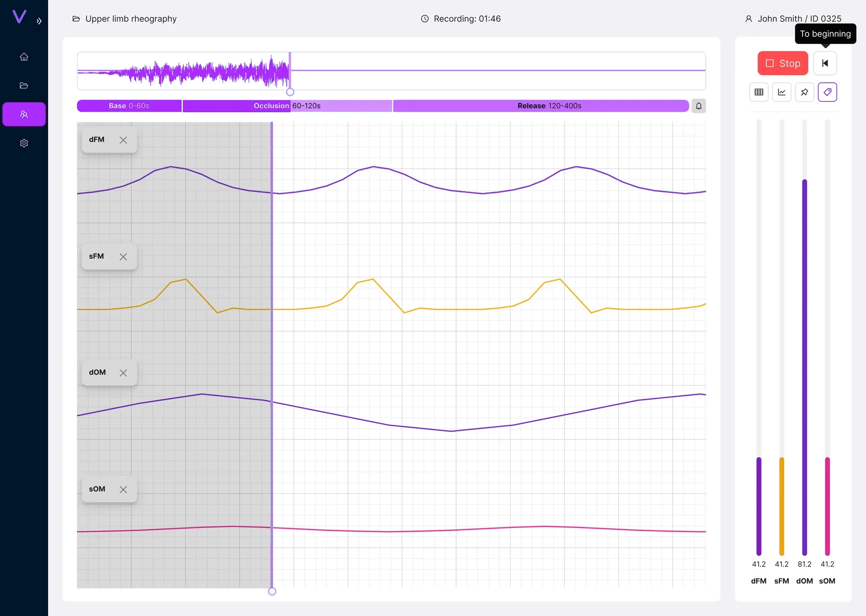This screenshot has height=616, width=866.
Task: Expand the sidebar with double chevron
Action: [39, 21]
